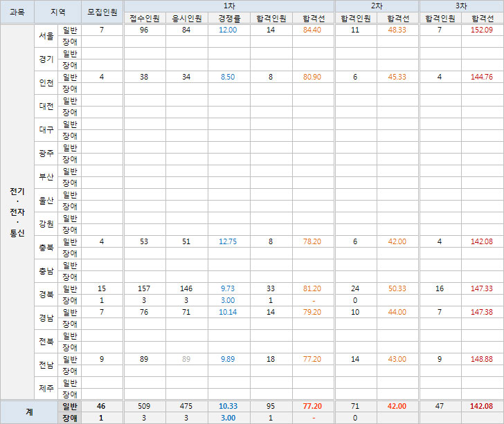Click 경남 1차 합격선 value 79.20
This screenshot has width=504, height=424.
(x=312, y=312)
